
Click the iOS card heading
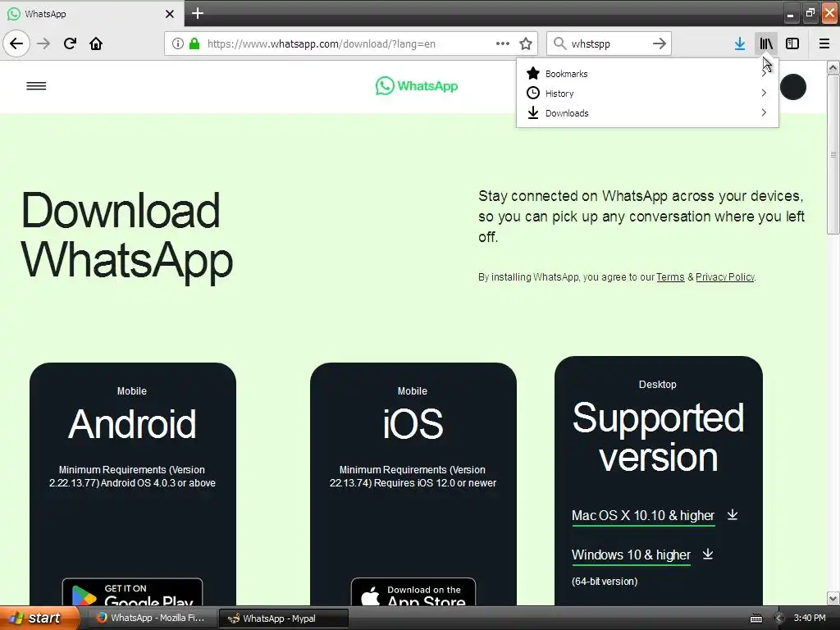point(413,424)
